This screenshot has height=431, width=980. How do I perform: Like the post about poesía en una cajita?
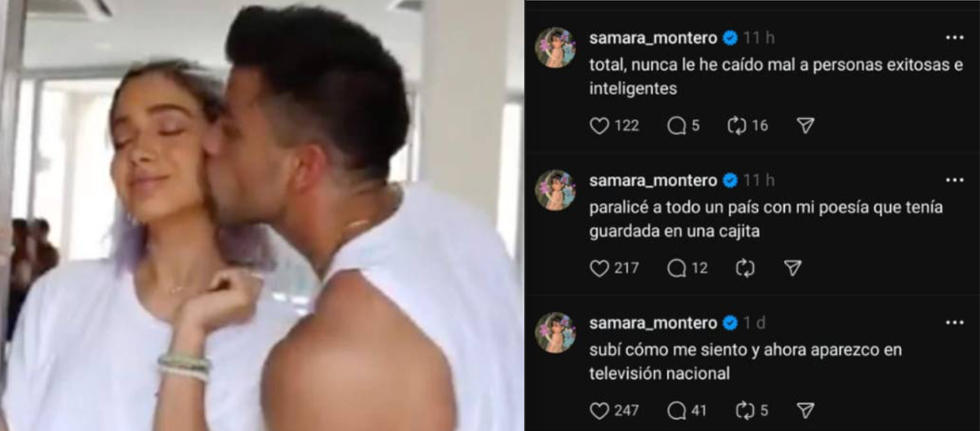point(600,269)
